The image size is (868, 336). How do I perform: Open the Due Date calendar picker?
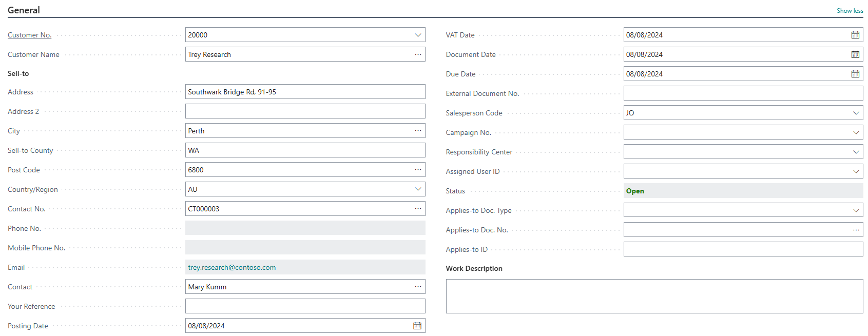pyautogui.click(x=855, y=74)
